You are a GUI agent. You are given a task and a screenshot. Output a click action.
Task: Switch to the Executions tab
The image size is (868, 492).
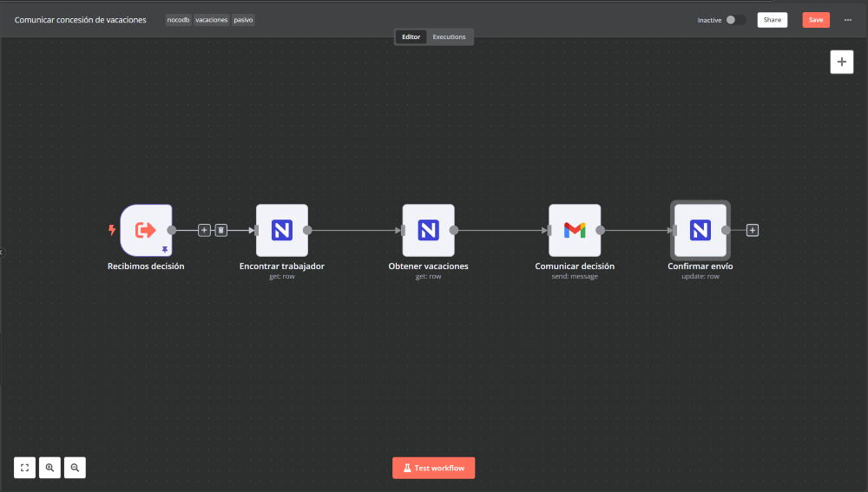point(449,37)
